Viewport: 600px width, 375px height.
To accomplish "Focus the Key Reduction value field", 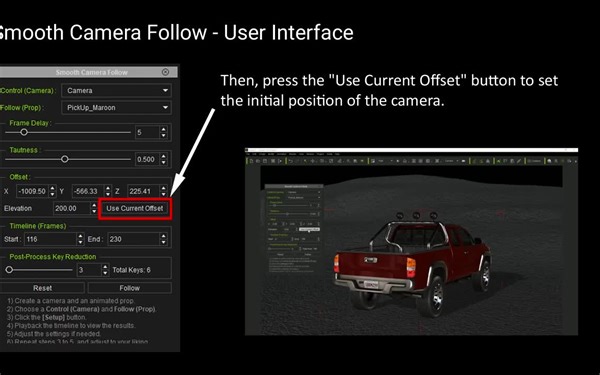I will [89, 270].
